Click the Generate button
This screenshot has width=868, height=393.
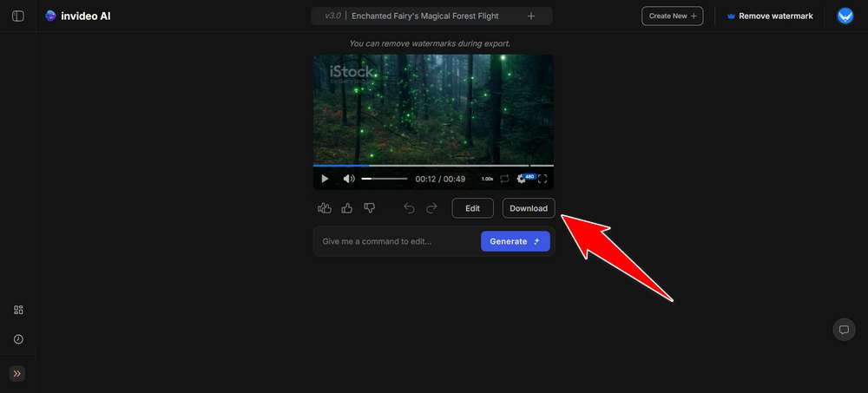(x=516, y=241)
